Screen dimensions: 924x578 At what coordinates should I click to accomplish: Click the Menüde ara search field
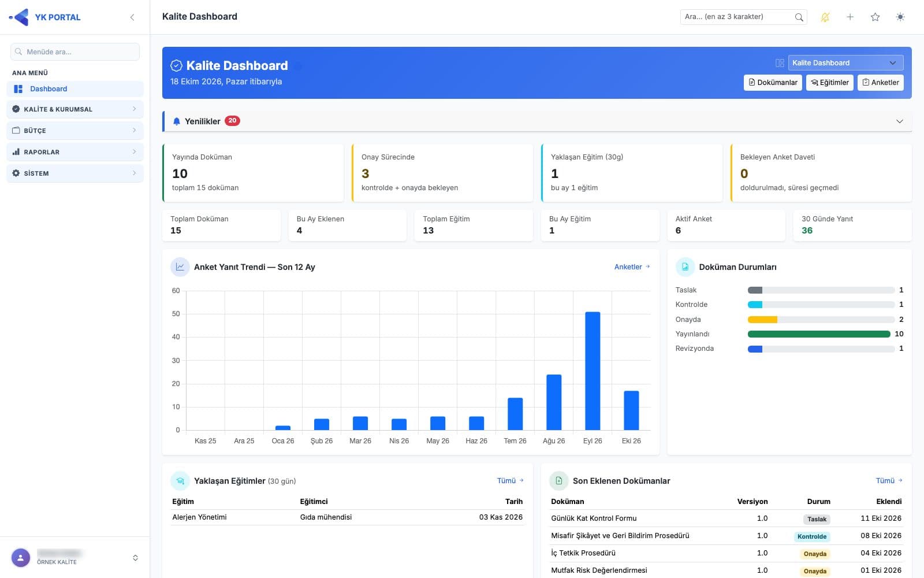(x=75, y=52)
